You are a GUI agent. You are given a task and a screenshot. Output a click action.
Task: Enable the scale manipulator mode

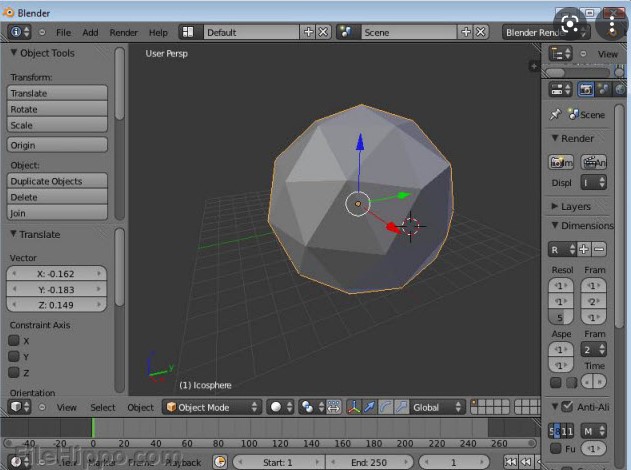click(x=401, y=407)
